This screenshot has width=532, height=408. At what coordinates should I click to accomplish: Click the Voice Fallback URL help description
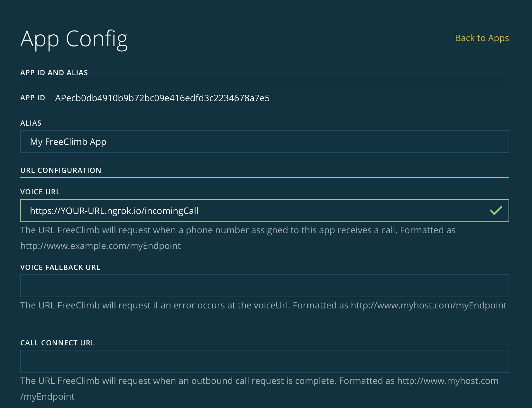point(263,305)
